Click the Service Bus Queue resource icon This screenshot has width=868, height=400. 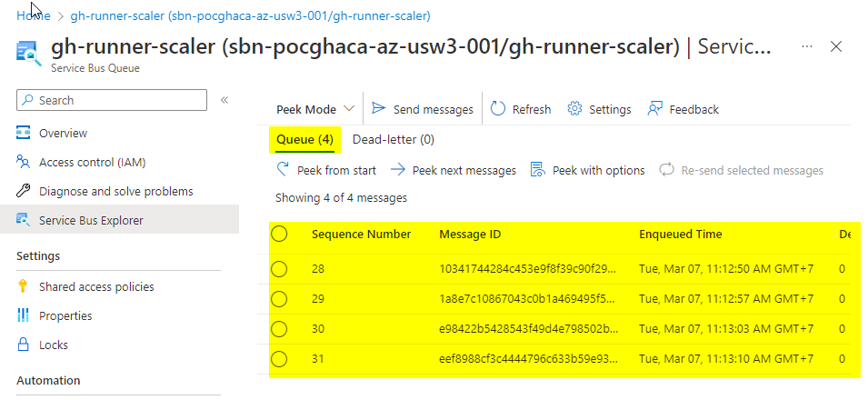(28, 54)
